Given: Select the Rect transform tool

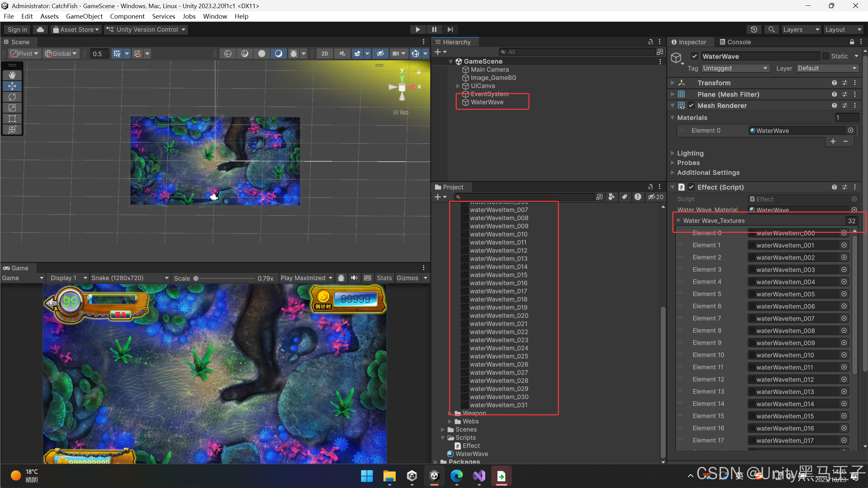Looking at the screenshot, I should coord(12,119).
